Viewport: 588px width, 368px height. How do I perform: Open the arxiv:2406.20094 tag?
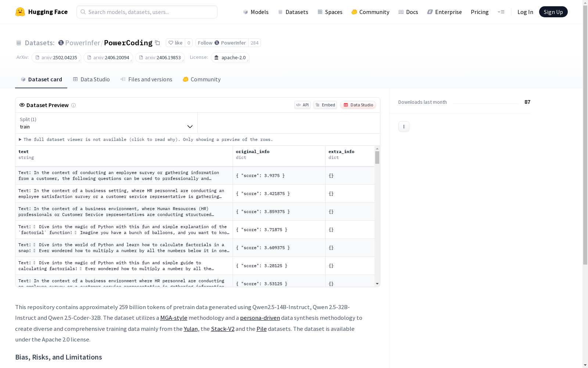tap(108, 57)
